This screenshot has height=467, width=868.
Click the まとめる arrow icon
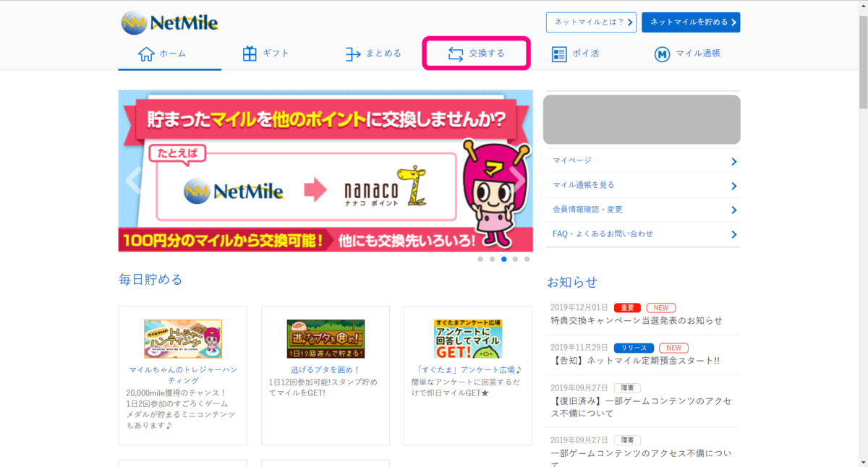[x=352, y=54]
